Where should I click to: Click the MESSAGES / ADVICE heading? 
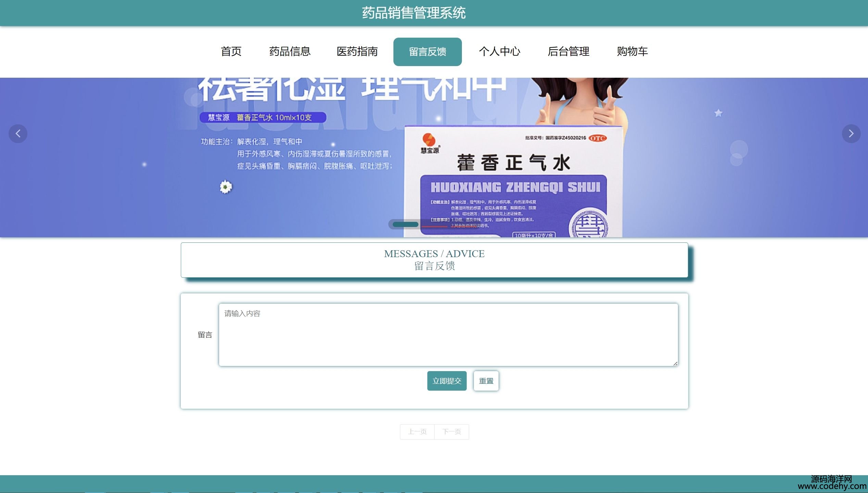[434, 254]
